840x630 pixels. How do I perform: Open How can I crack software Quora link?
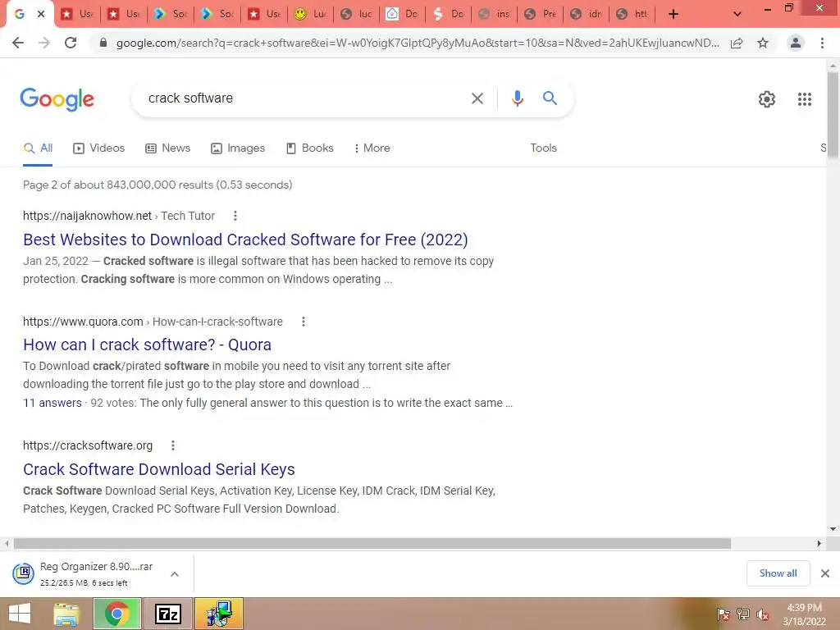[x=148, y=345]
